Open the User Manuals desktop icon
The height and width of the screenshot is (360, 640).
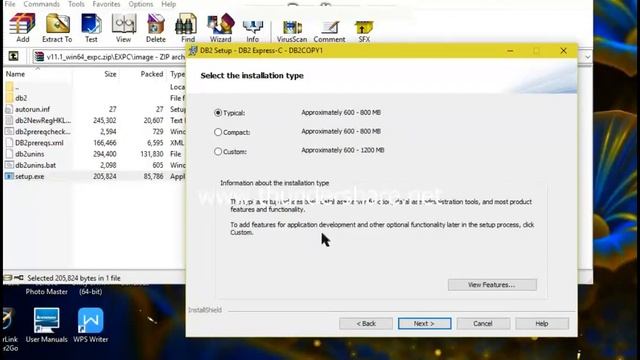(47, 325)
